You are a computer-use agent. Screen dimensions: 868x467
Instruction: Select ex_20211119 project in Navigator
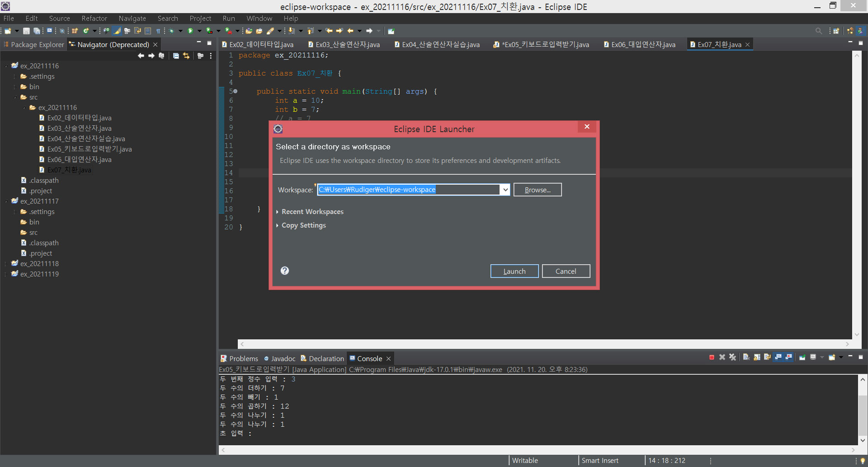pos(39,274)
